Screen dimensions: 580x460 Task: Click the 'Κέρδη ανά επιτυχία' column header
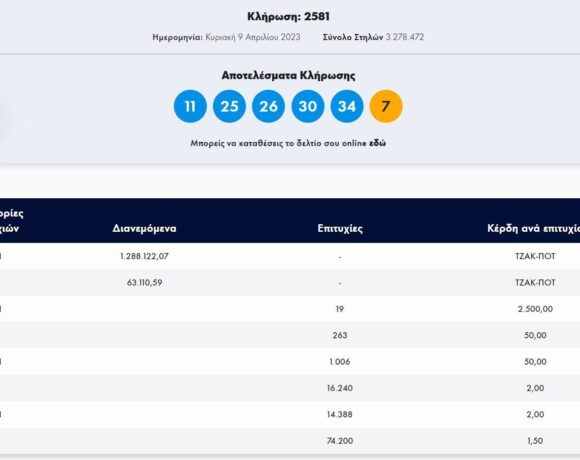(533, 228)
